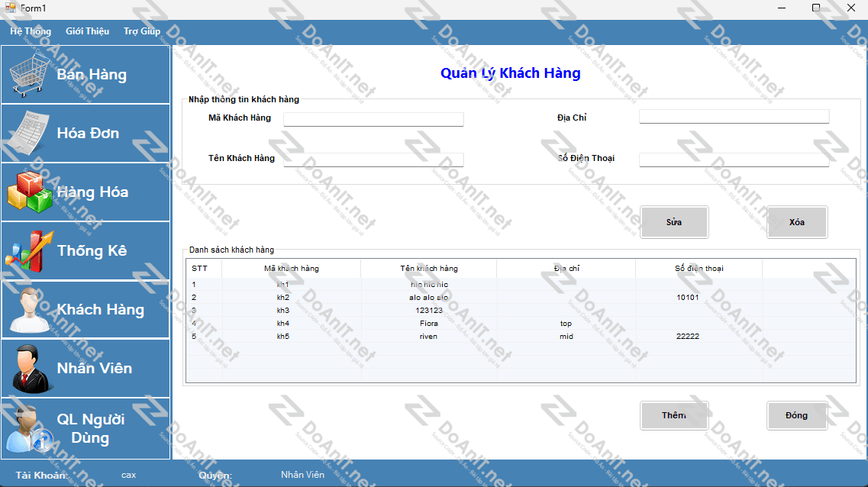Click the shopping cart icon for Bán Hàng
This screenshot has height=487, width=868.
click(x=27, y=76)
